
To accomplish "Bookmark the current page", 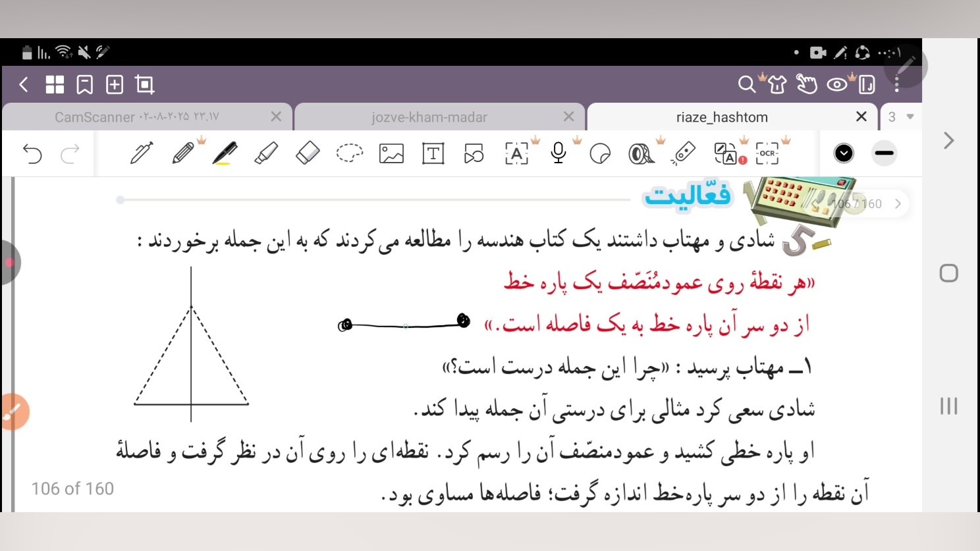I will click(x=85, y=84).
